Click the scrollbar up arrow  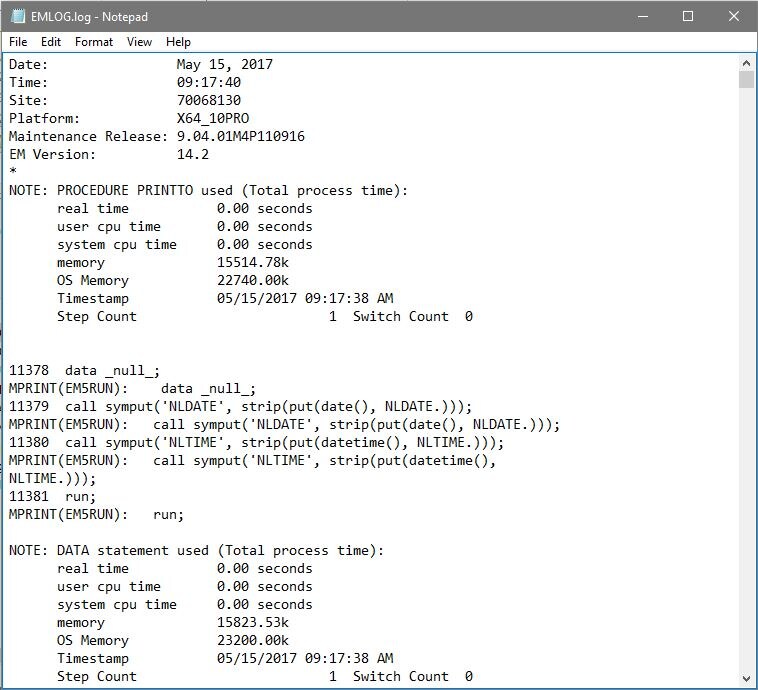[746, 63]
